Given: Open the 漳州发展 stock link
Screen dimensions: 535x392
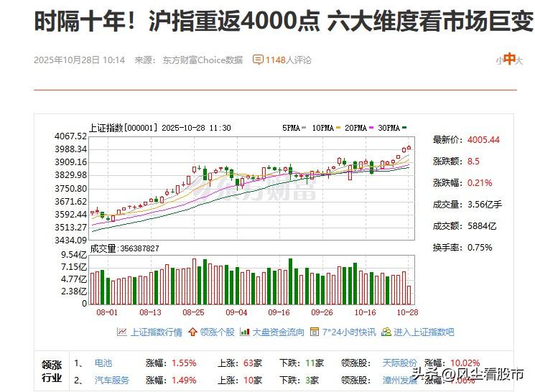Looking at the screenshot, I should [x=399, y=380].
